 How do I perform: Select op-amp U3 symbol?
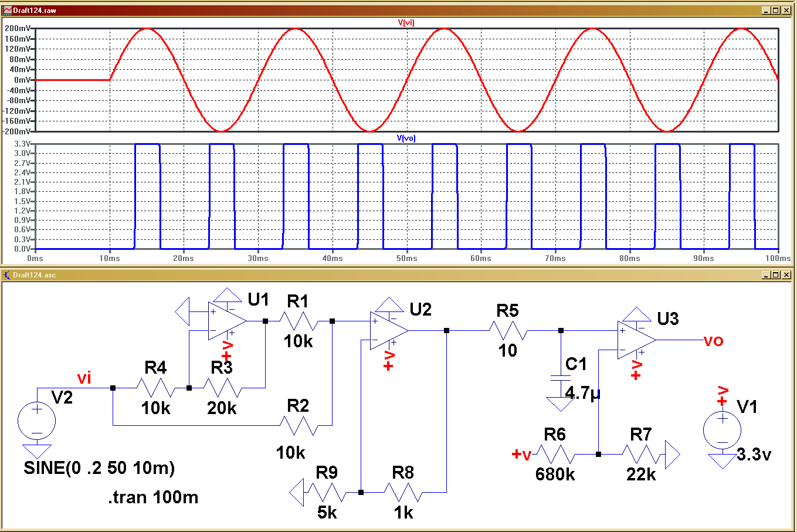(637, 340)
